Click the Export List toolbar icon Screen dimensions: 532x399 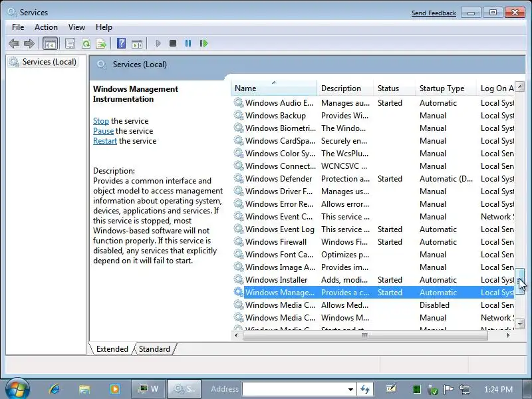click(101, 43)
